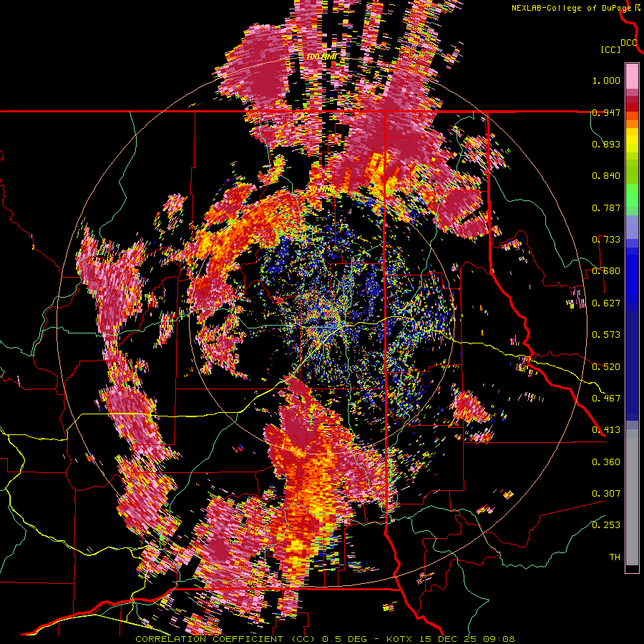The height and width of the screenshot is (644, 644).
Task: Select the 50 NMI range ring label
Action: tap(321, 190)
